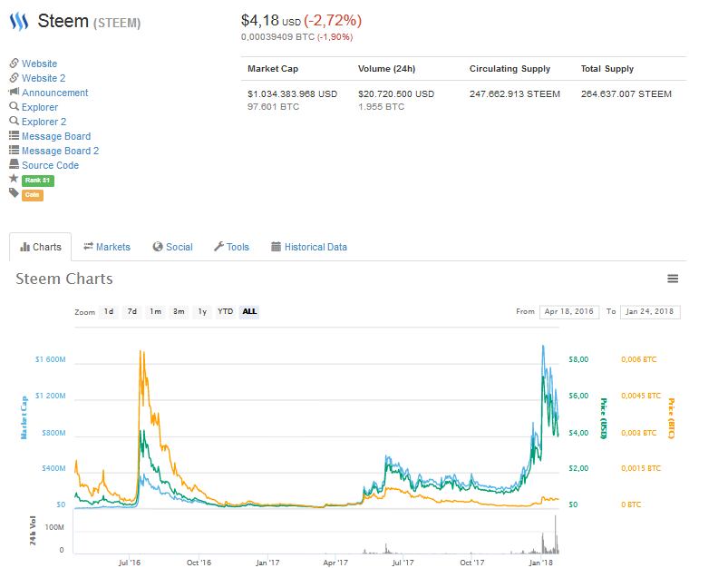The height and width of the screenshot is (568, 728).
Task: Switch to the Social tab
Action: coord(173,247)
